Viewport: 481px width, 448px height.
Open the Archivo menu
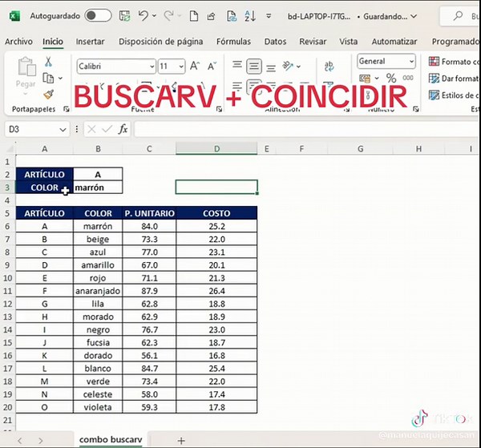(18, 42)
